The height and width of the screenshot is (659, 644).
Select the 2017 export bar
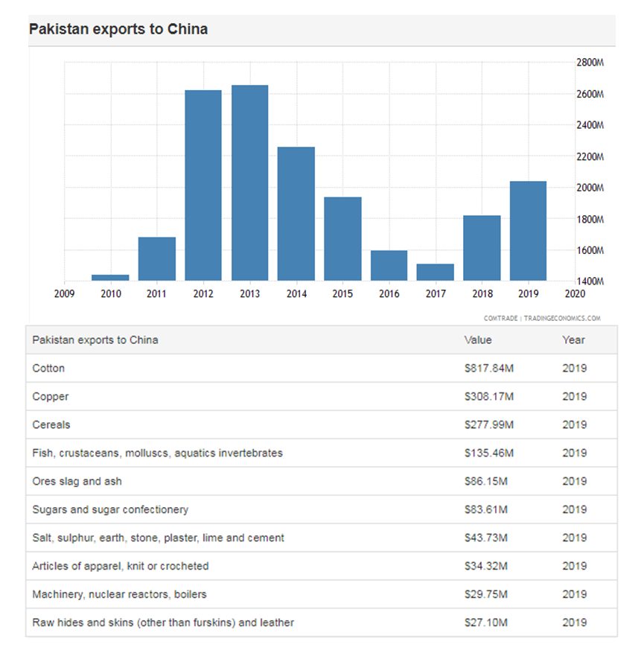pyautogui.click(x=436, y=272)
